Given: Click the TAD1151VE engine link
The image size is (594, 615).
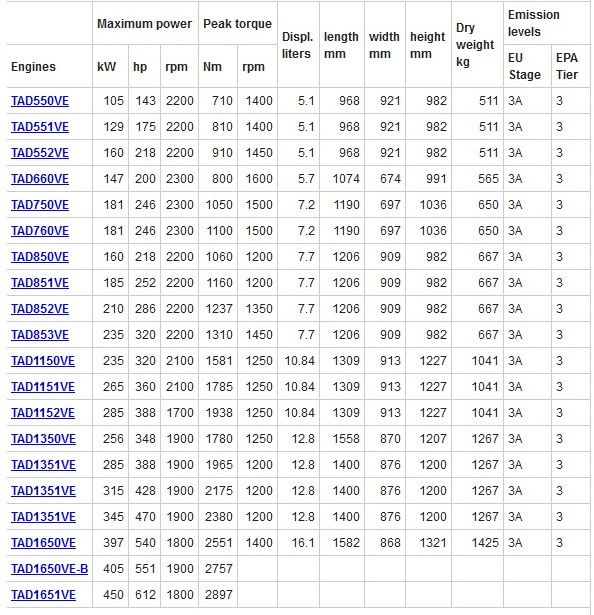Looking at the screenshot, I should 43,387.
